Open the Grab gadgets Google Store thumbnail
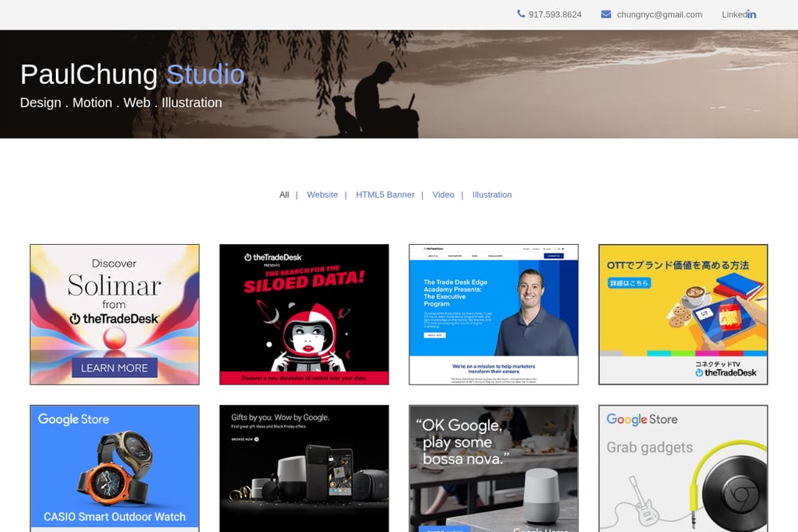The width and height of the screenshot is (798, 532). tap(683, 468)
